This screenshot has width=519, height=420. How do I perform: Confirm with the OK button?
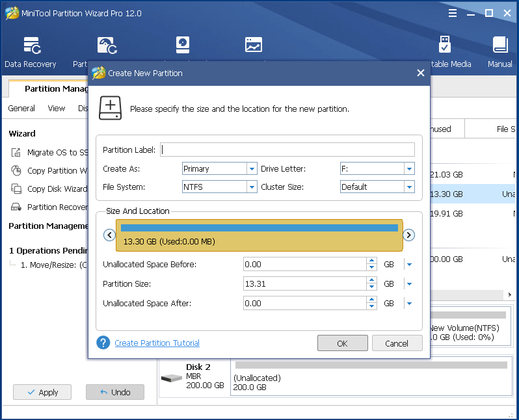click(x=343, y=343)
